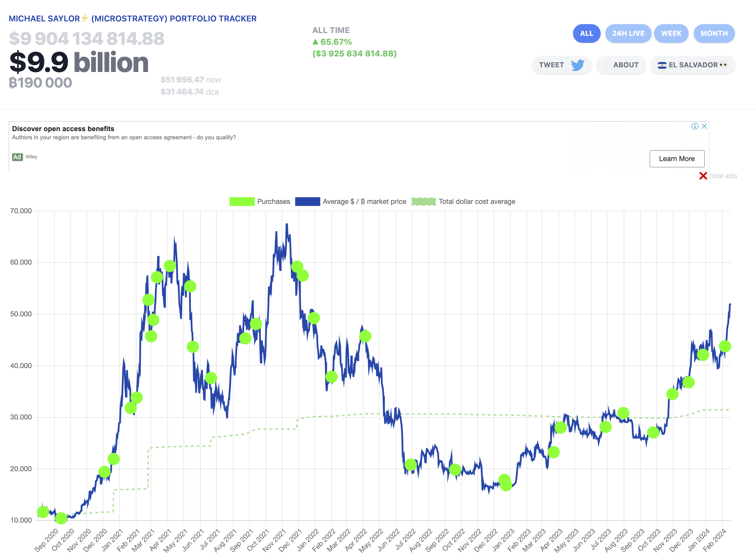Click Learn More in the ad
756x558 pixels.
[x=677, y=159]
